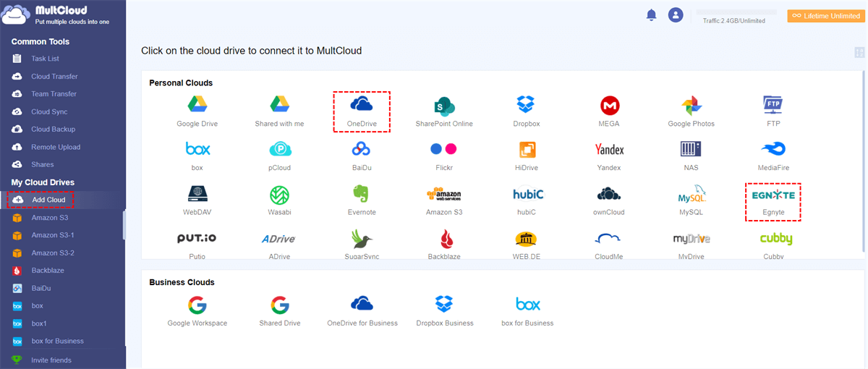Connect Yandex cloud
The width and height of the screenshot is (868, 369).
click(609, 156)
